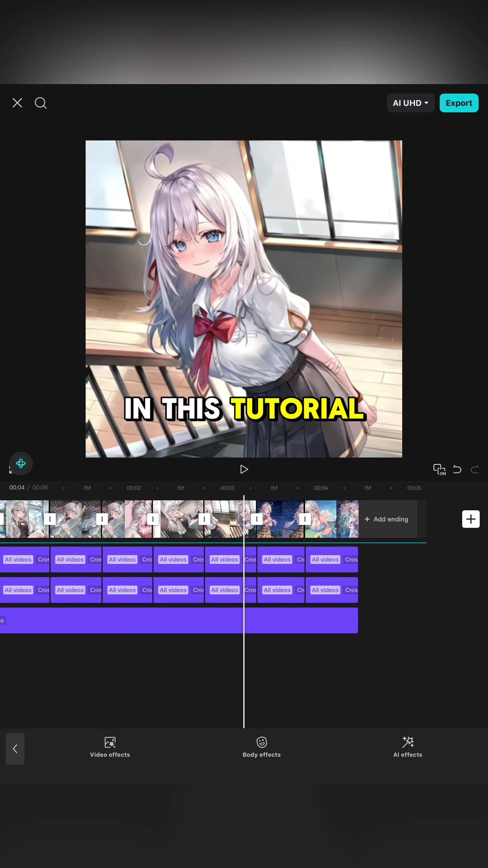Expand the AI UHD resolution dropdown
The width and height of the screenshot is (488, 868).
[410, 103]
